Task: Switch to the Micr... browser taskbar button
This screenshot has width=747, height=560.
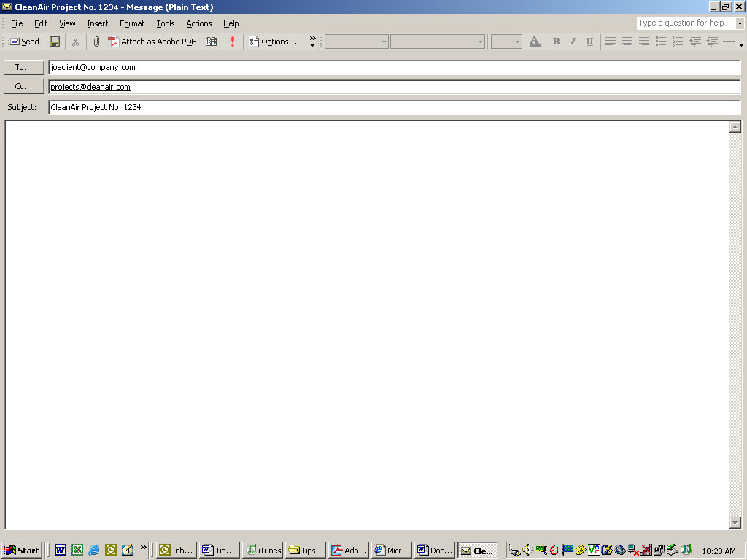Action: tap(392, 551)
